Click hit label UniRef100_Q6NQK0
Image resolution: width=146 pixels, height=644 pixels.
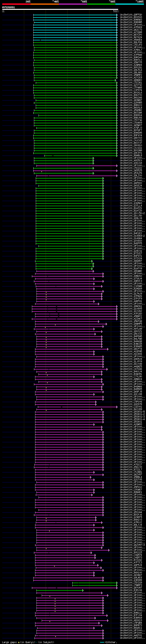click(131, 80)
